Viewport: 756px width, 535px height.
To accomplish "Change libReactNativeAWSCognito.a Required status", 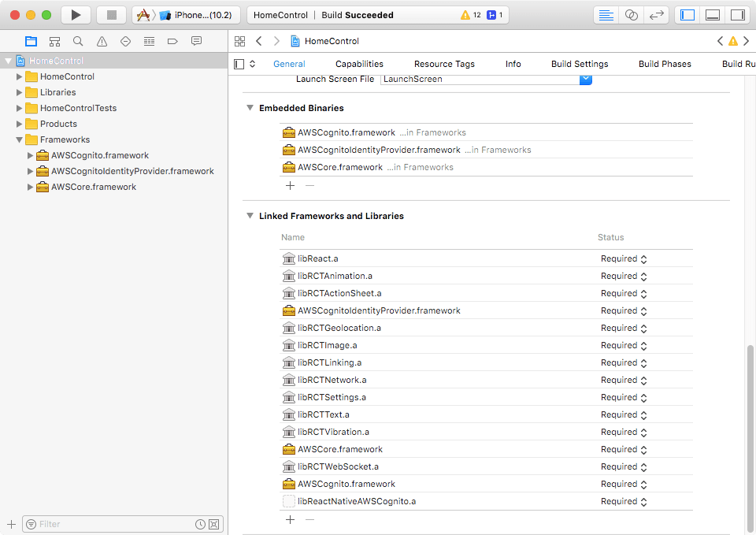I will tap(624, 501).
